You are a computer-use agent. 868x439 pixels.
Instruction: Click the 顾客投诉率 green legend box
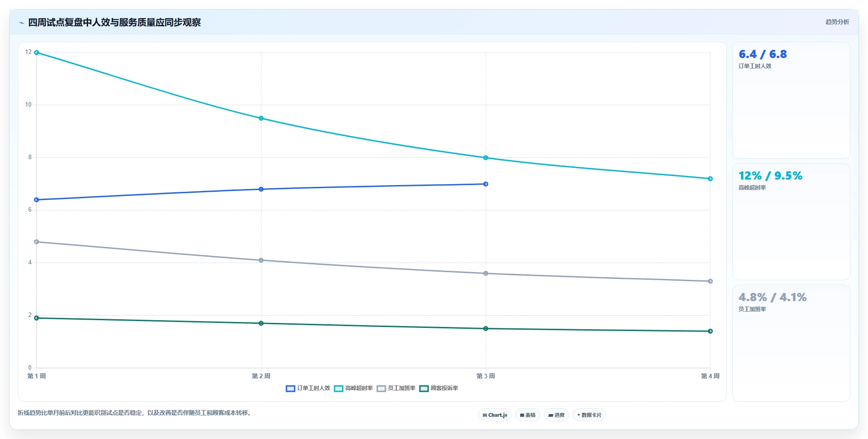[x=424, y=388]
